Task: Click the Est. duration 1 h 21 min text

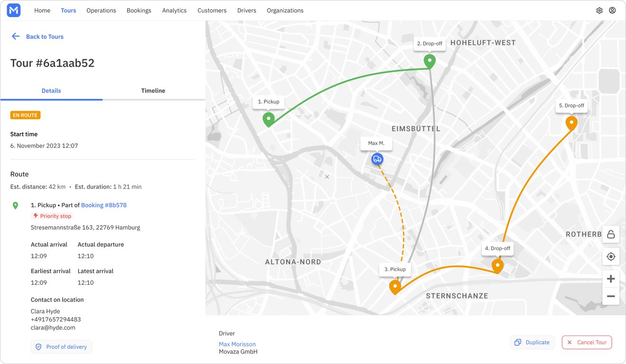Action: point(108,187)
